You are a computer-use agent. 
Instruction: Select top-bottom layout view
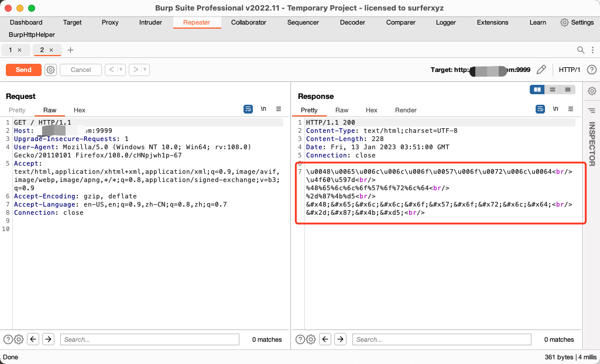click(x=552, y=90)
